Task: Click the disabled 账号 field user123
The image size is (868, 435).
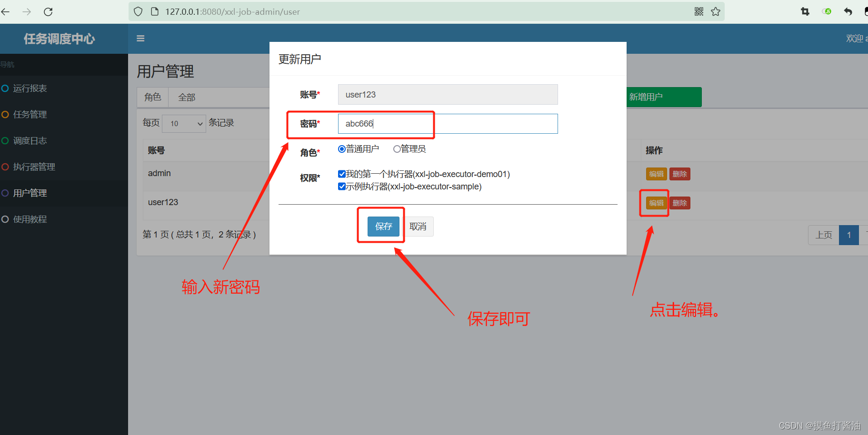Action: (x=448, y=95)
